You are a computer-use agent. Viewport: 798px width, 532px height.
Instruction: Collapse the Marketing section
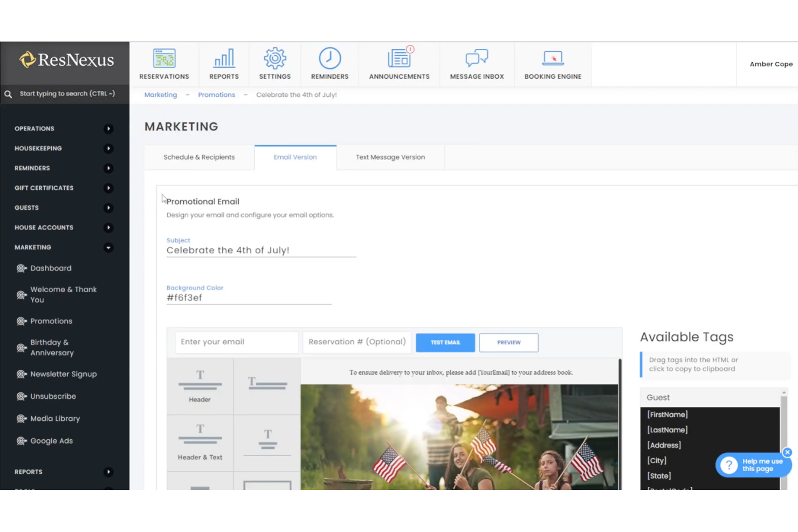coord(108,247)
